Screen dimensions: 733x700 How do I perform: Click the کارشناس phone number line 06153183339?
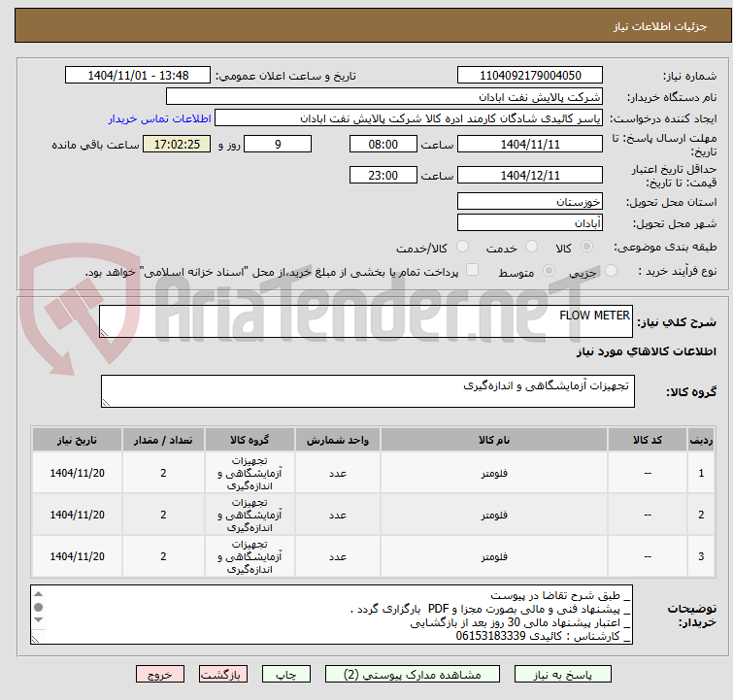pyautogui.click(x=544, y=636)
